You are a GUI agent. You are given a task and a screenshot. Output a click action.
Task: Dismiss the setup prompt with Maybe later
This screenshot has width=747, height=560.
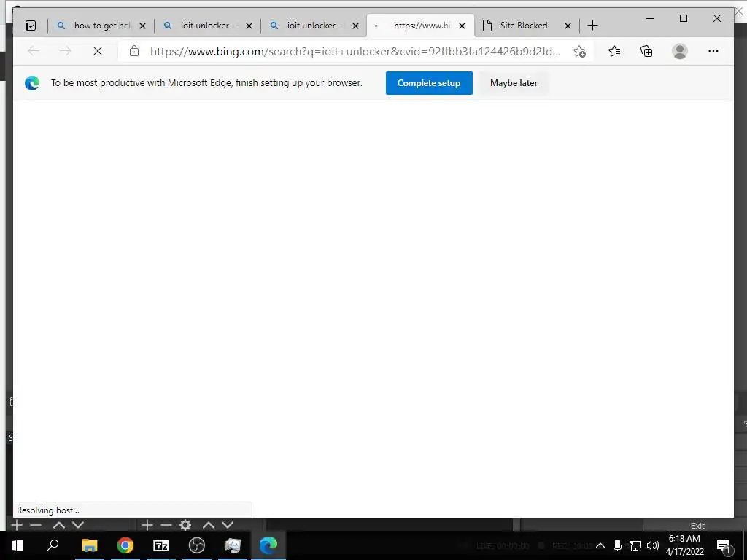tap(514, 83)
